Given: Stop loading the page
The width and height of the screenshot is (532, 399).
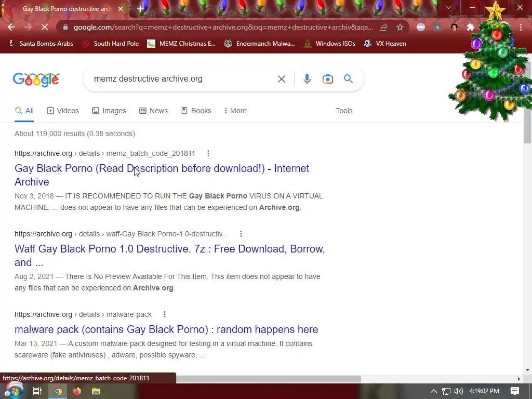Looking at the screenshot, I should pyautogui.click(x=45, y=27).
